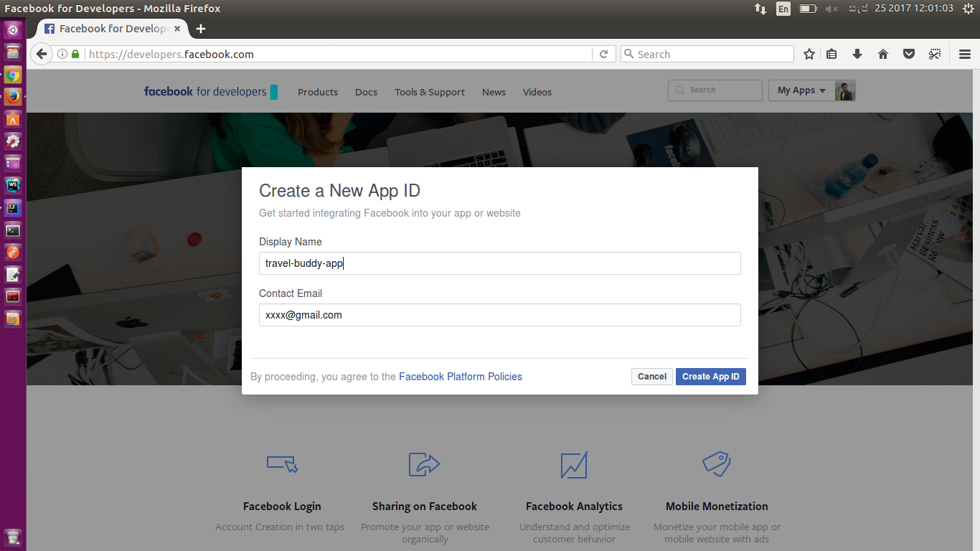Show bookmarks list icon in toolbar
This screenshot has width=980, height=551.
click(x=832, y=54)
